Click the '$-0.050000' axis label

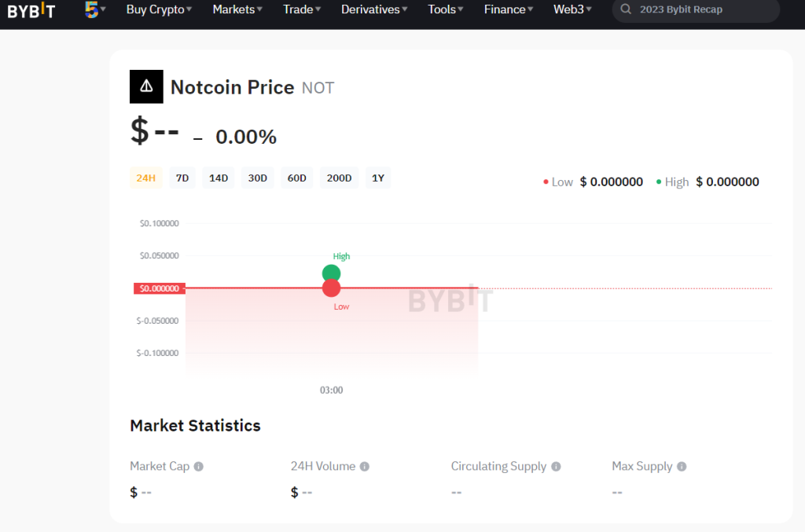(x=157, y=321)
